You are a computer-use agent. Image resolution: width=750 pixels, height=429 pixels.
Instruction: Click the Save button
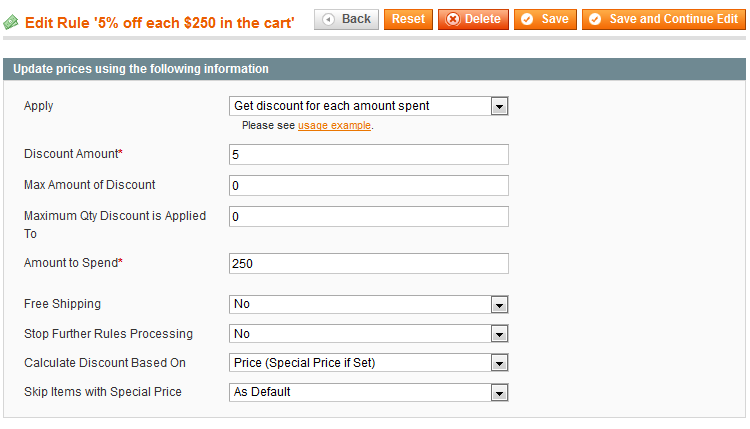coord(545,19)
